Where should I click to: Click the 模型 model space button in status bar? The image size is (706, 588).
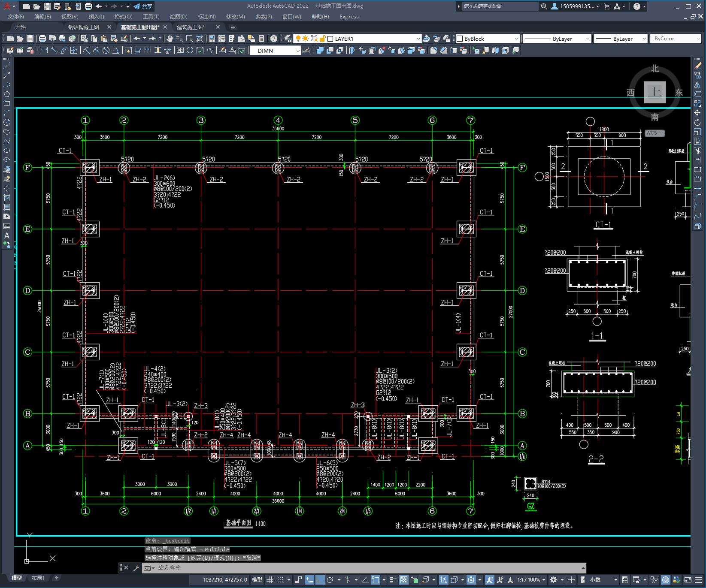click(x=257, y=580)
